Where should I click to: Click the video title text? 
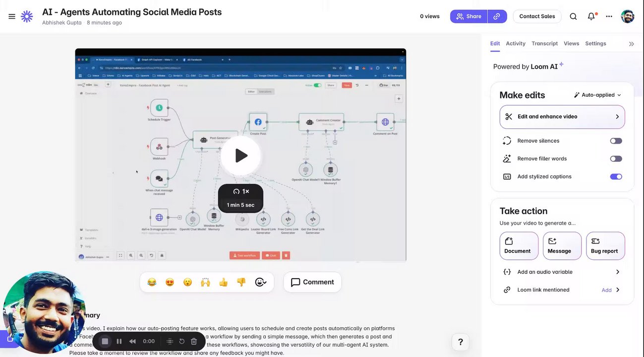[132, 12]
